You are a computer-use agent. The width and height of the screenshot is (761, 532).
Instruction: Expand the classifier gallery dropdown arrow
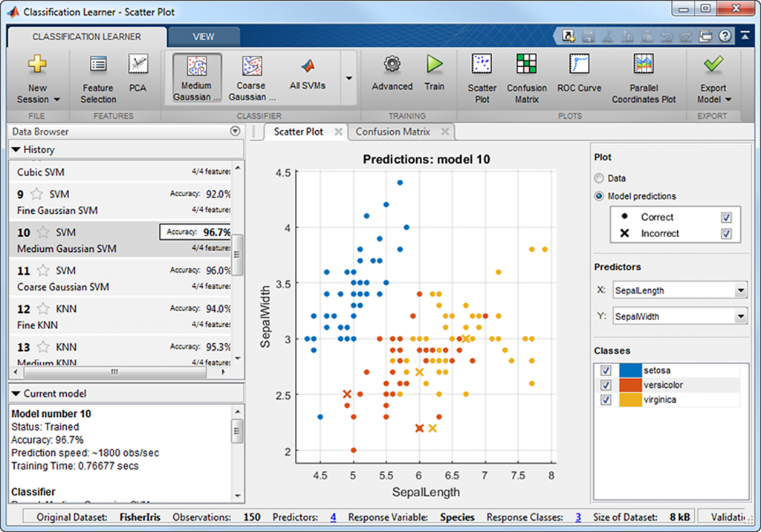click(349, 78)
